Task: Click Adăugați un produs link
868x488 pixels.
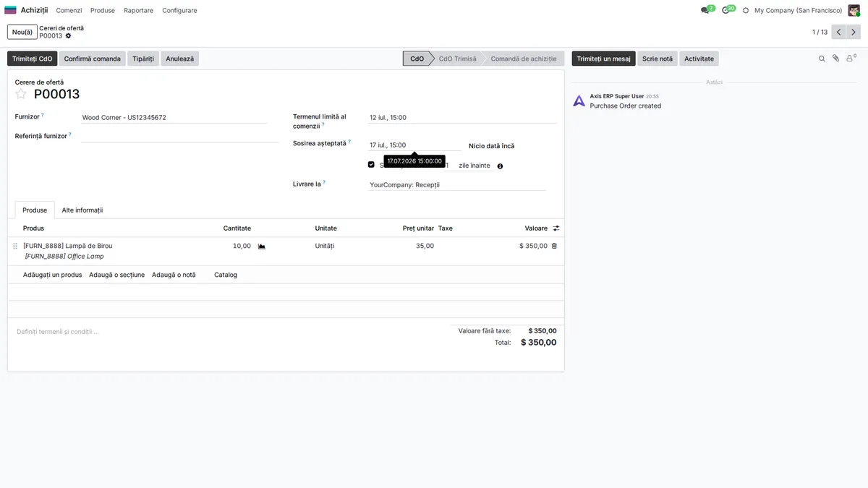Action: pos(52,275)
